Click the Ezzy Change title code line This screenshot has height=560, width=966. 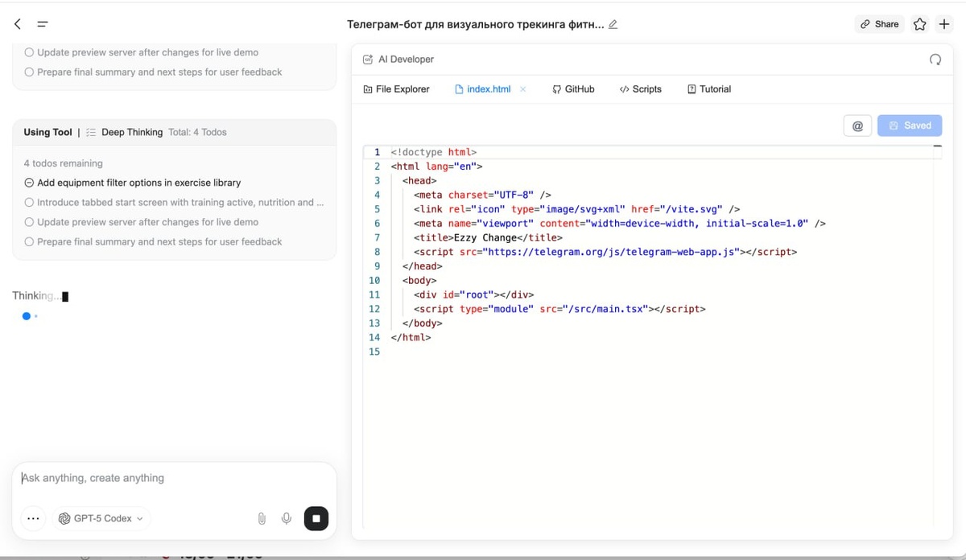point(489,237)
